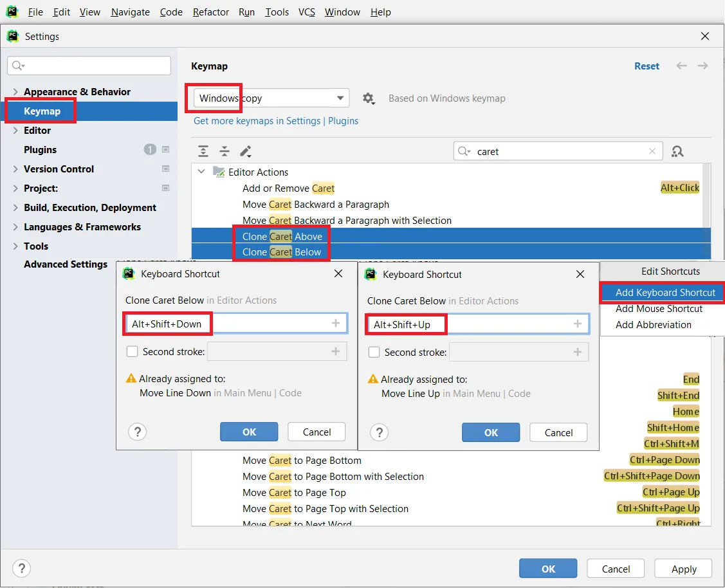This screenshot has width=725, height=588.
Task: Expand the Tools settings section
Action: tap(15, 246)
